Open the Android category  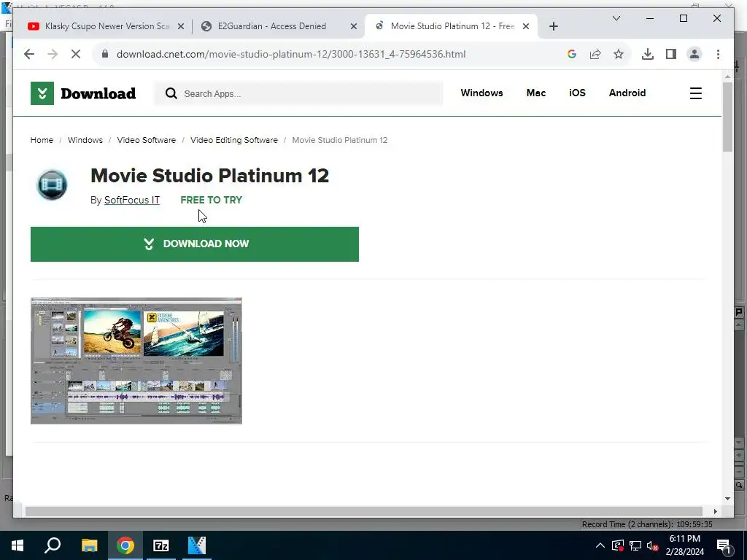[x=627, y=93]
